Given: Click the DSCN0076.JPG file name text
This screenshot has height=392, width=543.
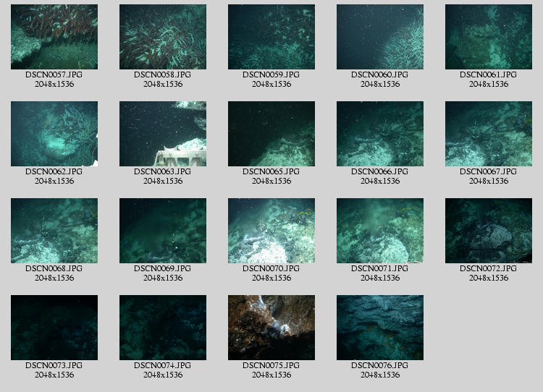Looking at the screenshot, I should [379, 365].
